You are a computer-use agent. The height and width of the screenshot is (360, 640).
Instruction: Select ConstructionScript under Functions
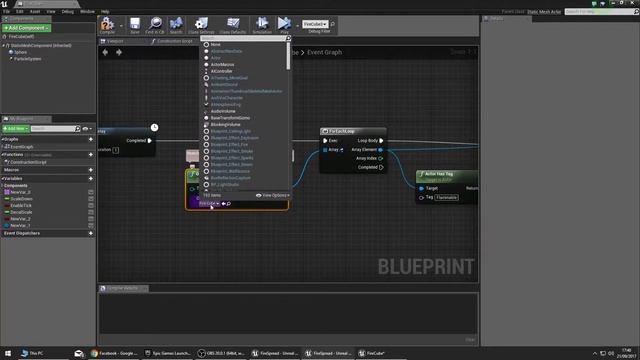(x=28, y=162)
